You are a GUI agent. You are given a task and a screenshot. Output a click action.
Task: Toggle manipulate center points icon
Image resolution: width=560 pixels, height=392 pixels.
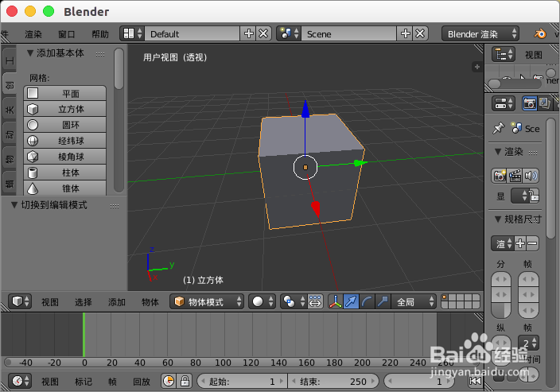(315, 301)
